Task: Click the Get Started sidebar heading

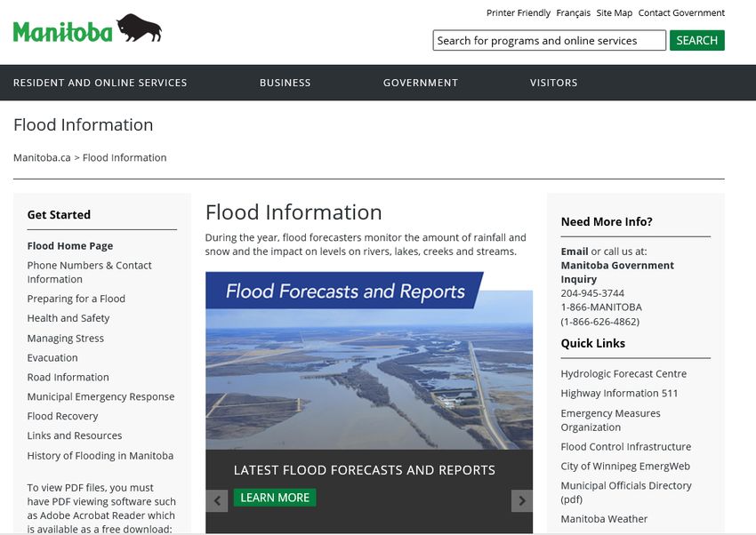Action: click(x=59, y=215)
